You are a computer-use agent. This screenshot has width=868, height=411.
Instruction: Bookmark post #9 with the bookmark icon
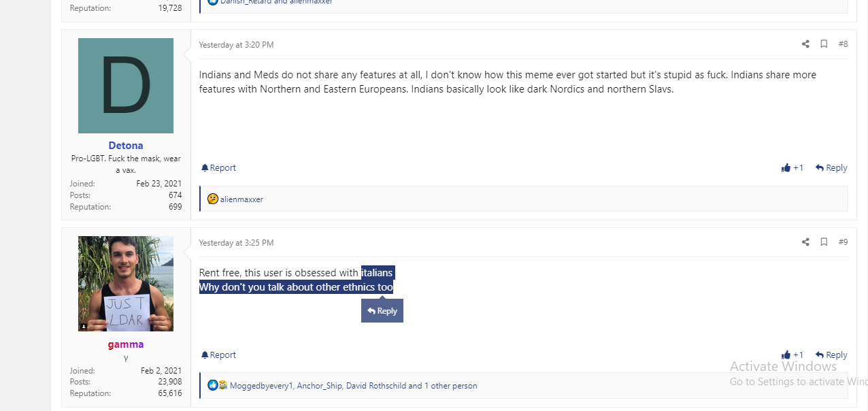click(824, 242)
